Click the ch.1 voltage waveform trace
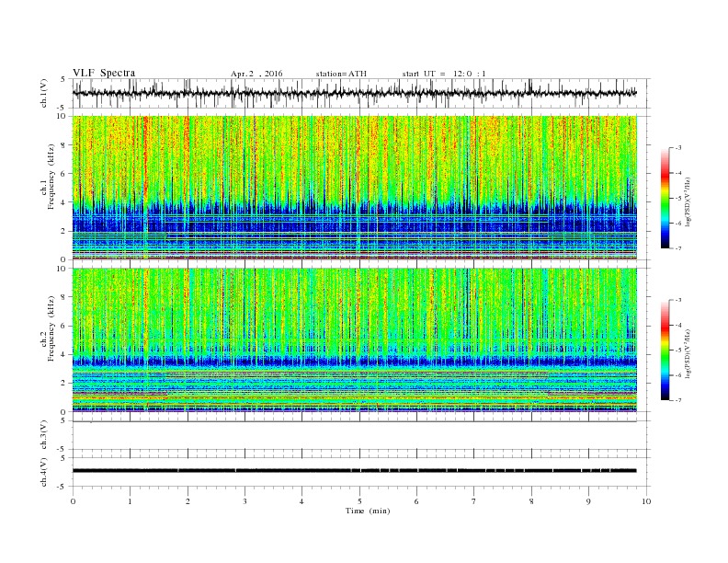Viewport: 728px width, 563px height. [355, 93]
